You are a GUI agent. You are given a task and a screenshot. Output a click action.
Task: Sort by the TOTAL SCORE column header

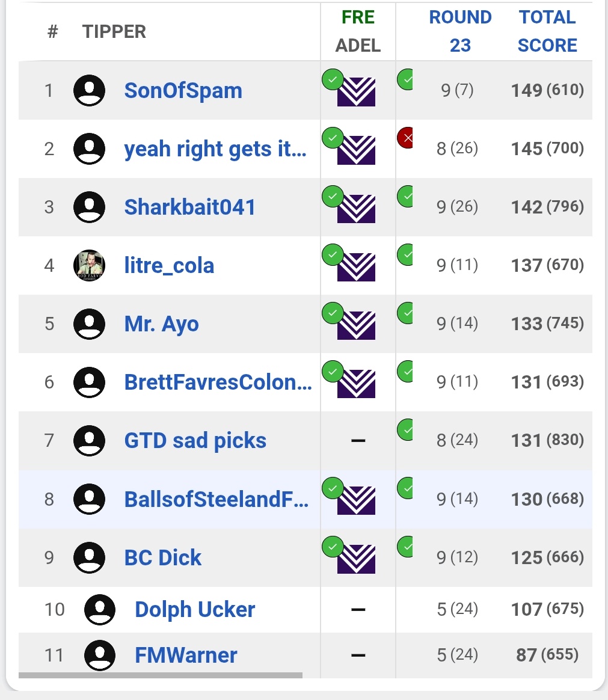pos(547,31)
